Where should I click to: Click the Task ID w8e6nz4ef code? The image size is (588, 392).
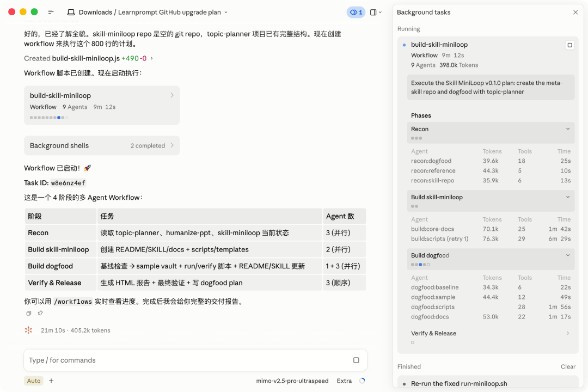point(68,183)
